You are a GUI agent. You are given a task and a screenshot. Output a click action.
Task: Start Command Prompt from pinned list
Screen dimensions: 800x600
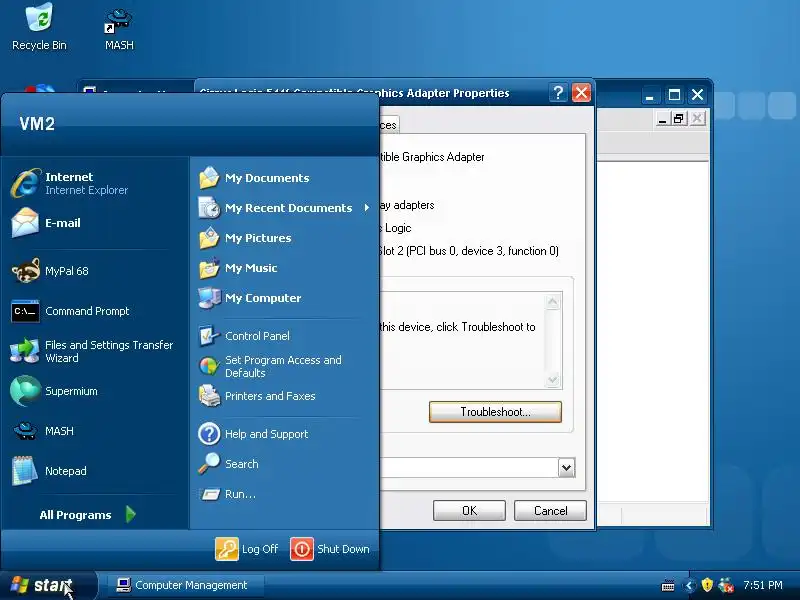pyautogui.click(x=95, y=311)
